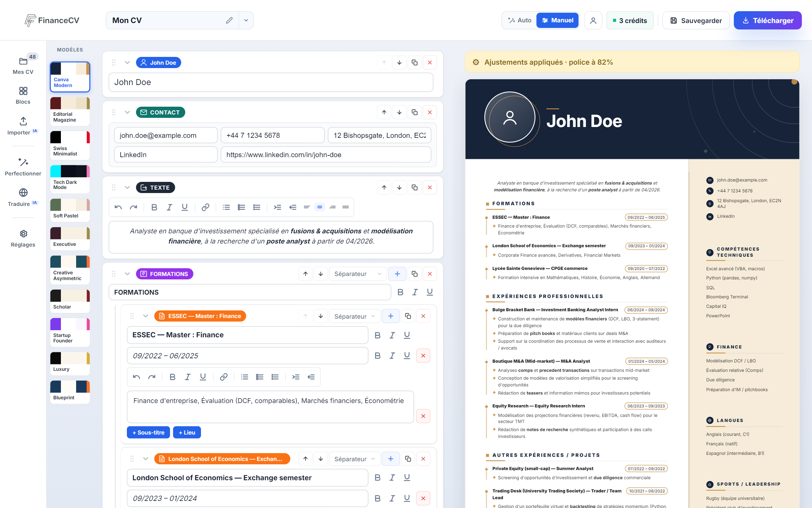Add item with plus in FORMATIONS header

(397, 274)
